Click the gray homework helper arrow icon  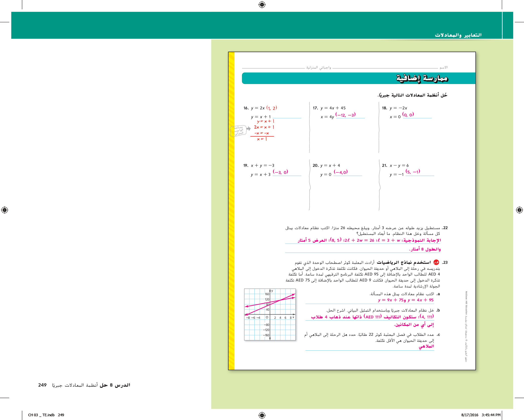pos(248,129)
